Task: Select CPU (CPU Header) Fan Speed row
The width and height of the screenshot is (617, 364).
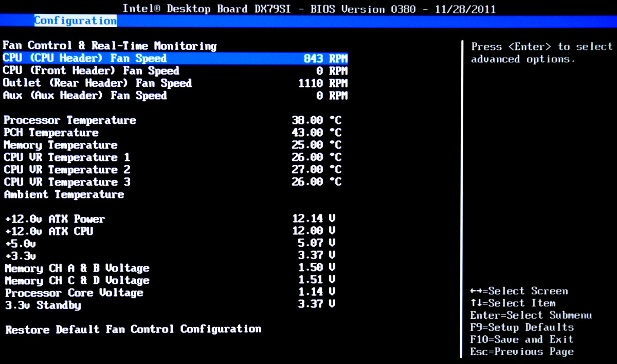Action: [175, 58]
